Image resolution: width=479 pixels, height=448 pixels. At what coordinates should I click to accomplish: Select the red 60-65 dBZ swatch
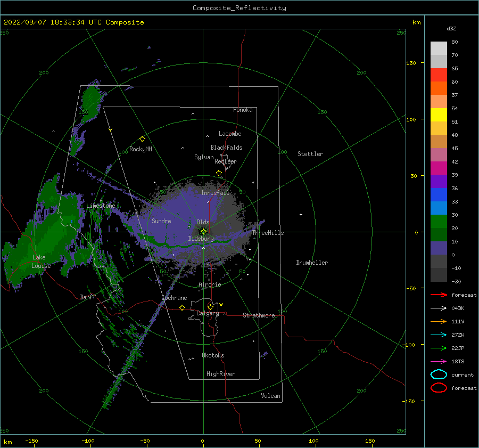pyautogui.click(x=439, y=75)
